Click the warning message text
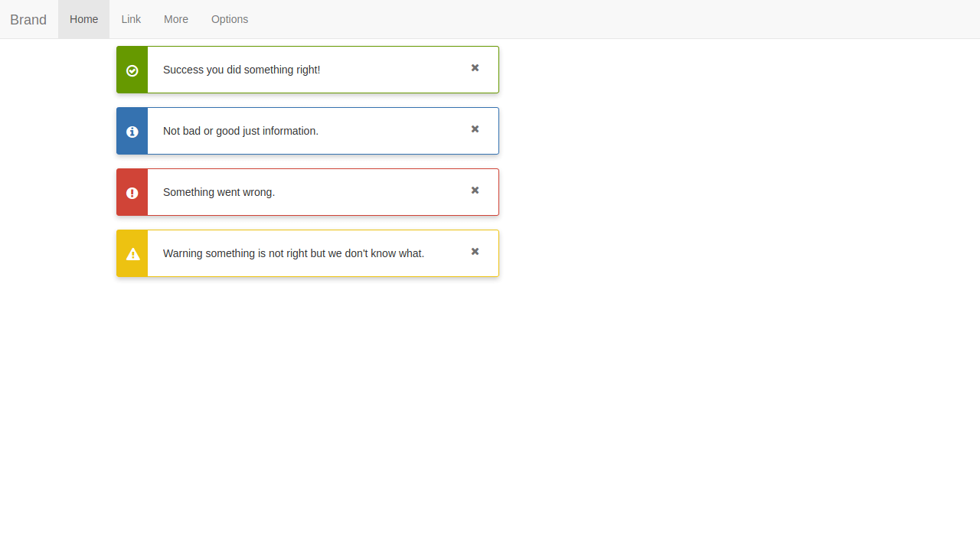This screenshot has height=551, width=980. (293, 253)
